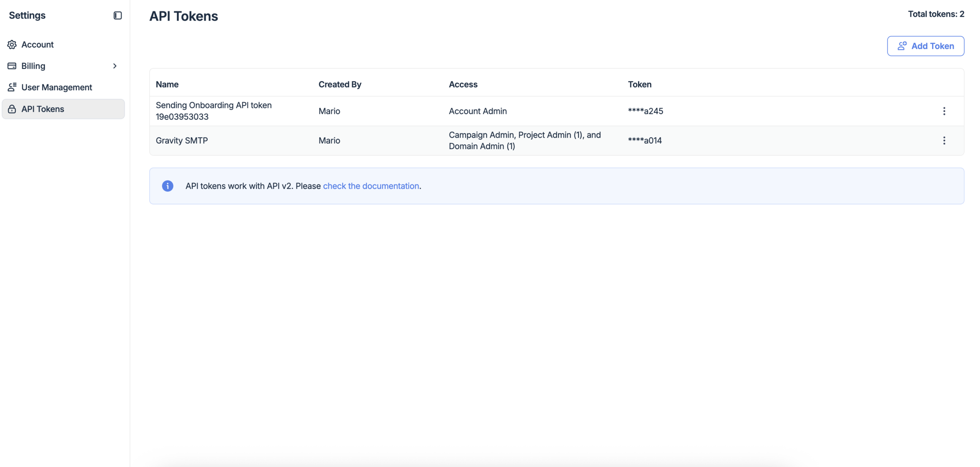Click the API Tokens lock icon
Viewport: 980px width, 467px height.
point(12,109)
